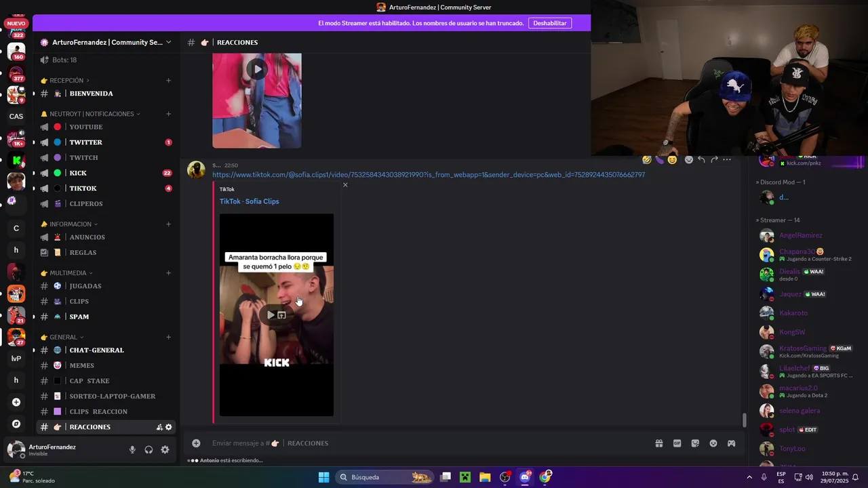Open the GIF picker

[x=677, y=443]
